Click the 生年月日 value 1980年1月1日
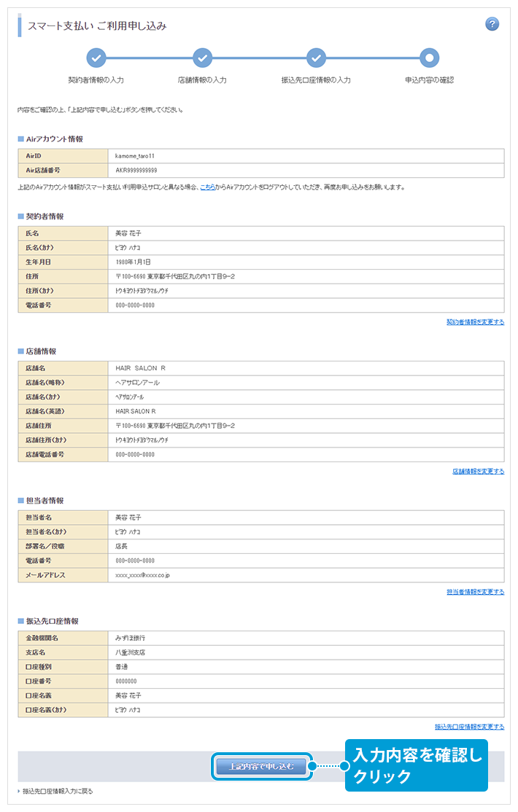Image resolution: width=518 pixels, height=812 pixels. 134,262
